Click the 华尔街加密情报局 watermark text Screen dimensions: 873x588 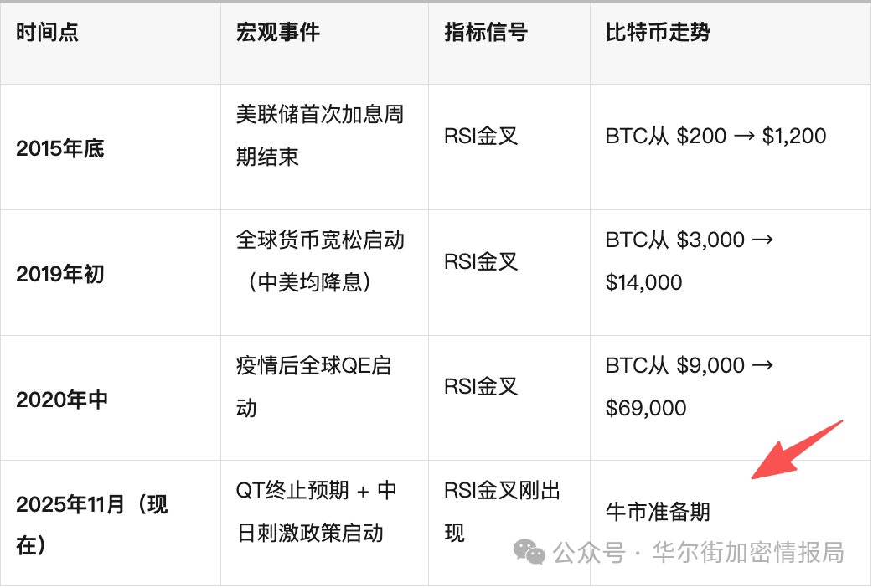point(748,552)
